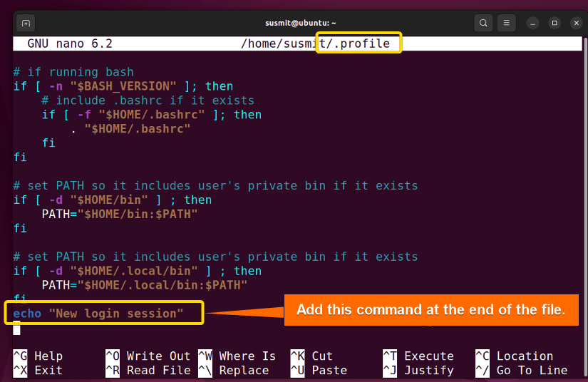Click the first PATH comment line
Image resolution: width=588 pixels, height=382 pixels.
216,185
